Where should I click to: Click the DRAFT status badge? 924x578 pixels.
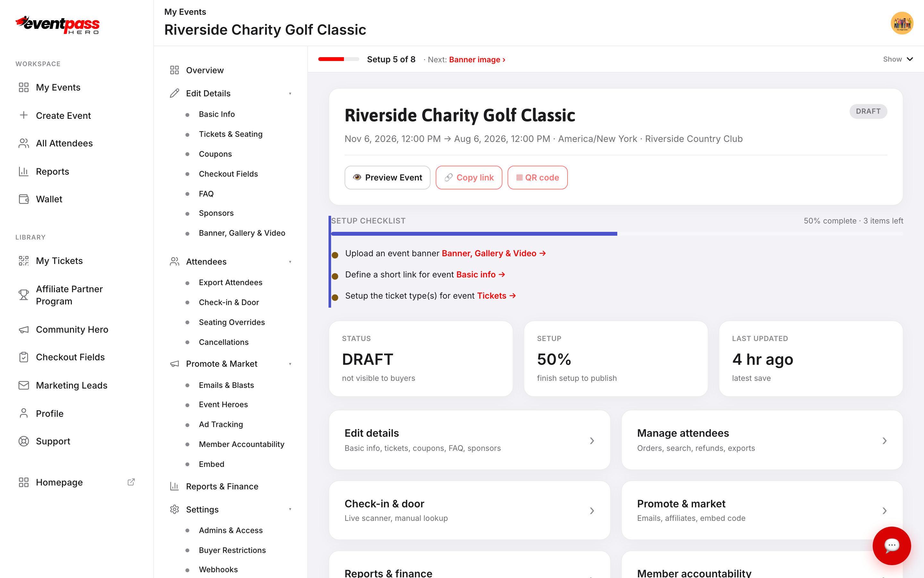[x=868, y=111]
